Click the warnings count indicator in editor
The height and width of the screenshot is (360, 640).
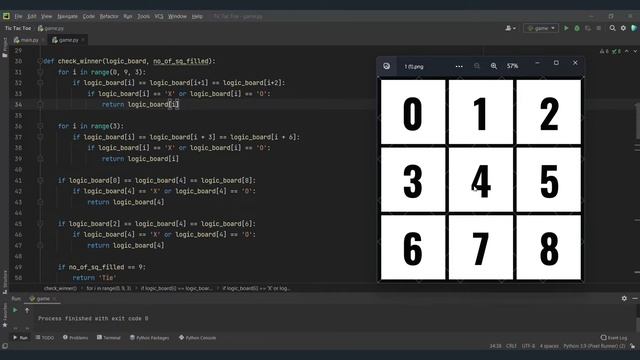tap(604, 51)
